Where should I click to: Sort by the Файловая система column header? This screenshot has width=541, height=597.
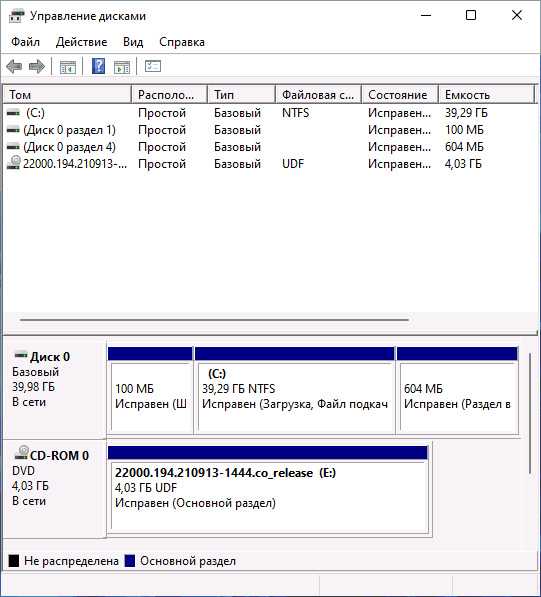(x=318, y=94)
